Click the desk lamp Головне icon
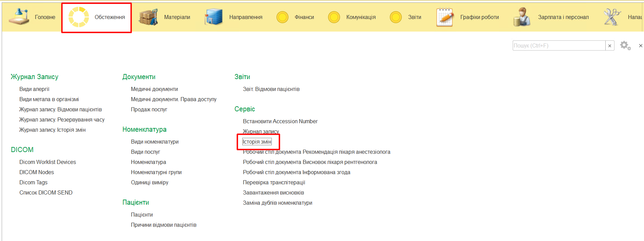644x241 pixels. (19, 17)
